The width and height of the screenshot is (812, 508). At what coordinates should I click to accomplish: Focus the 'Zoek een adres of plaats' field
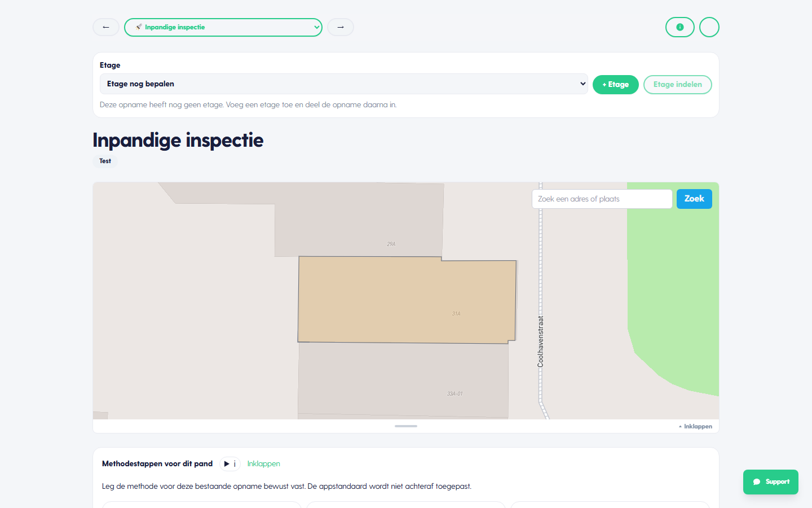602,199
